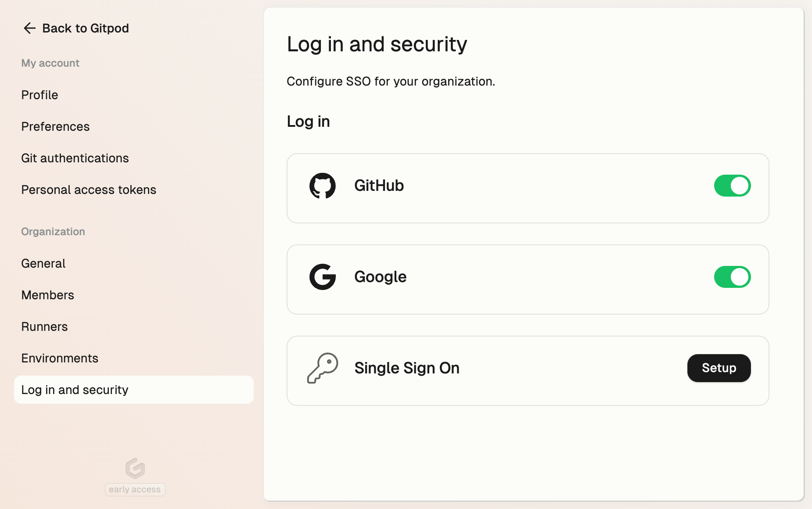Open the Profile settings page
The height and width of the screenshot is (509, 812).
pyautogui.click(x=40, y=95)
